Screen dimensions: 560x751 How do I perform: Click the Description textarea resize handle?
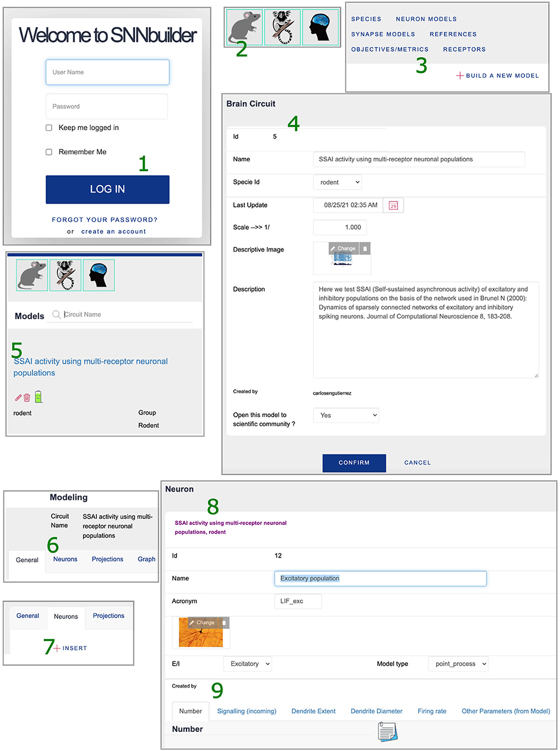pyautogui.click(x=536, y=375)
